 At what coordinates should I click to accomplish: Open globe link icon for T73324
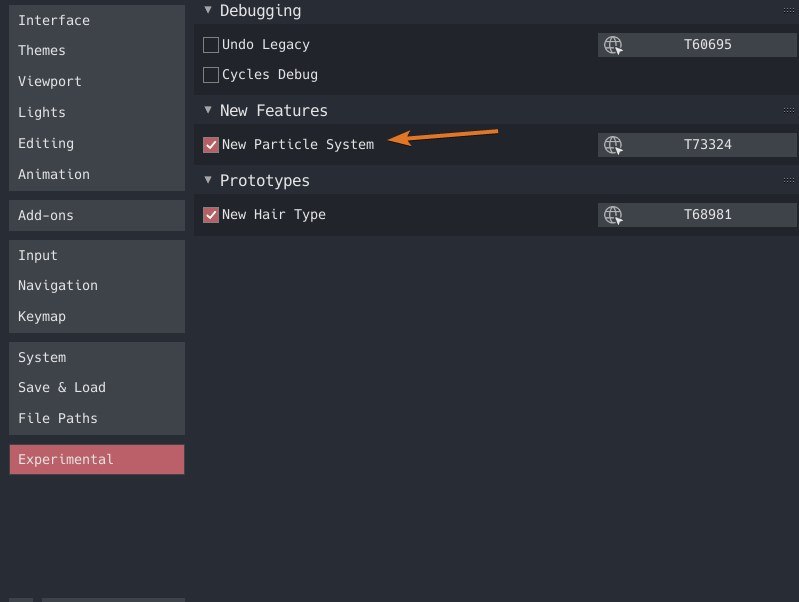[613, 145]
